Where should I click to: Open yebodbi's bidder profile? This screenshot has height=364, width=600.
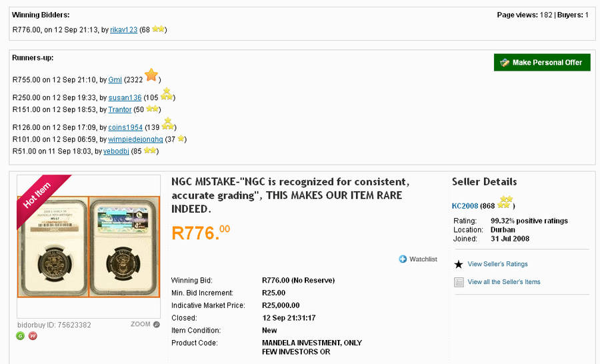(x=116, y=151)
